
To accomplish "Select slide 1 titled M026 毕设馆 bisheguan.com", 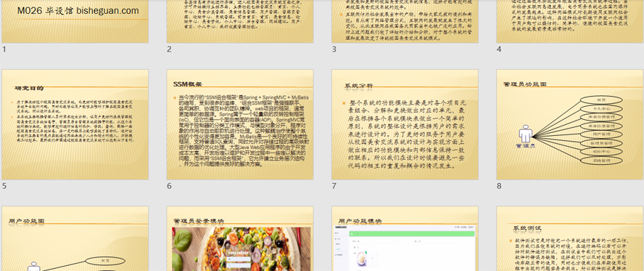I will coord(75,21).
